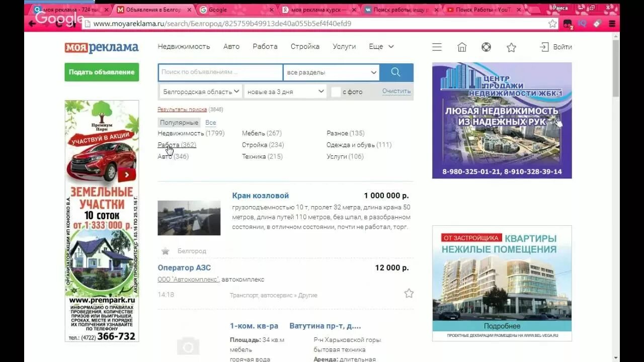
Task: Open Недвижимость in top navigation
Action: (184, 47)
